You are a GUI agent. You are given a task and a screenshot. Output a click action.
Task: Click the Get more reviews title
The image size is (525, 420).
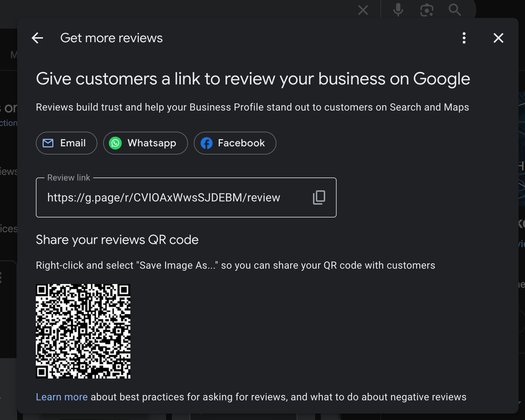(111, 38)
